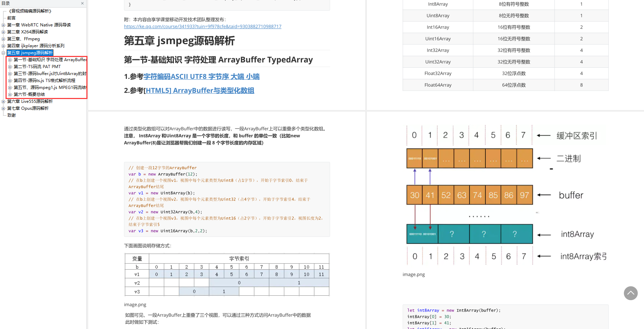Select bookmark 第一章 WebRTC Native 源码导读
The height and width of the screenshot is (329, 644).
pyautogui.click(x=39, y=25)
